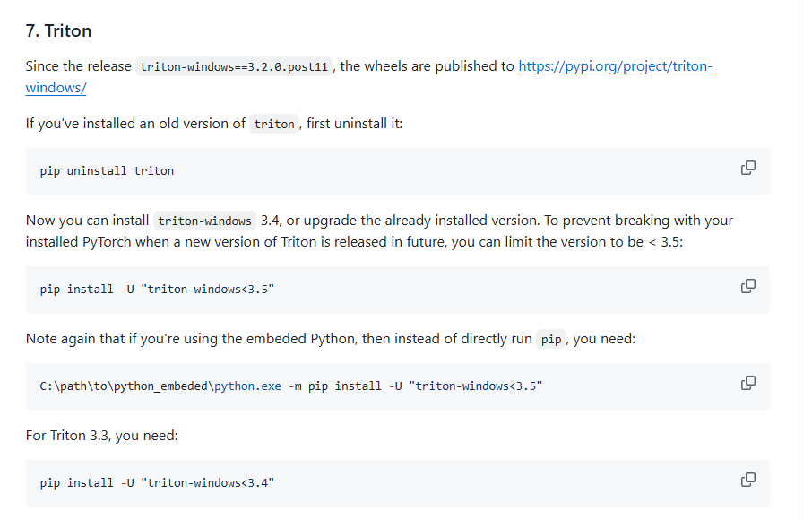
Task: Click the 'For Triton 3.3, you need:' text
Action: point(102,436)
